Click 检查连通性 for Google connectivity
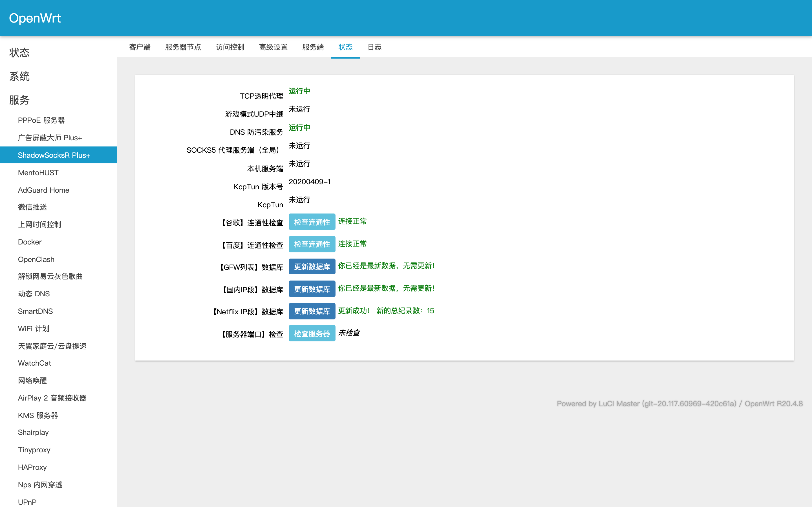The width and height of the screenshot is (812, 507). (x=312, y=222)
